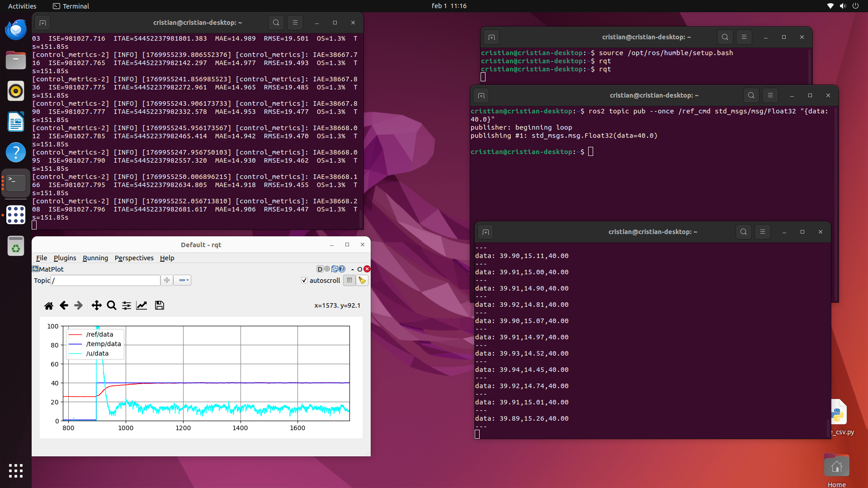Open edit axis and curve parameters
The width and height of the screenshot is (868, 488).
142,306
